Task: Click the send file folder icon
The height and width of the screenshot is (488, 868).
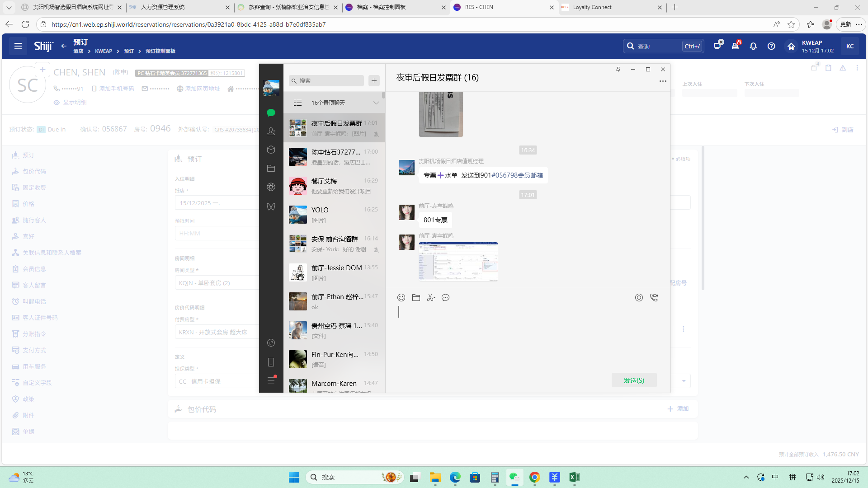Action: (x=416, y=297)
